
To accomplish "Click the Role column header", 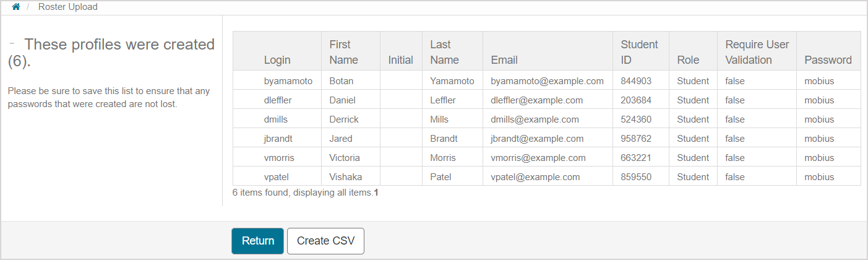I will (x=688, y=60).
